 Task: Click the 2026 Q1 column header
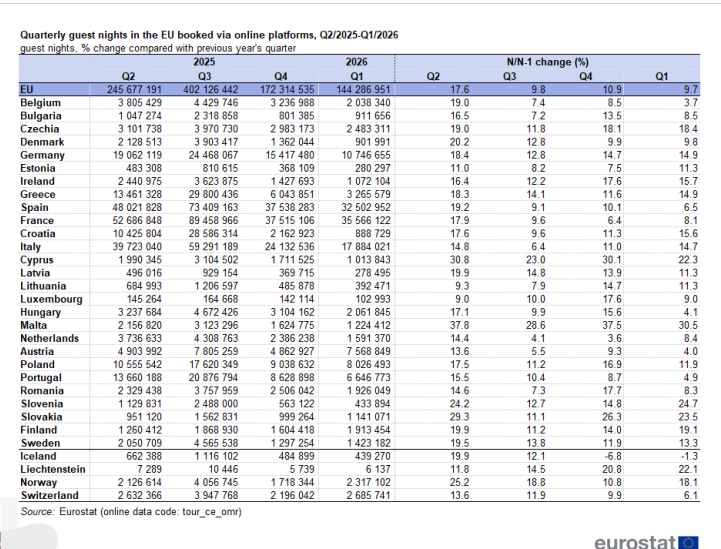coord(357,76)
